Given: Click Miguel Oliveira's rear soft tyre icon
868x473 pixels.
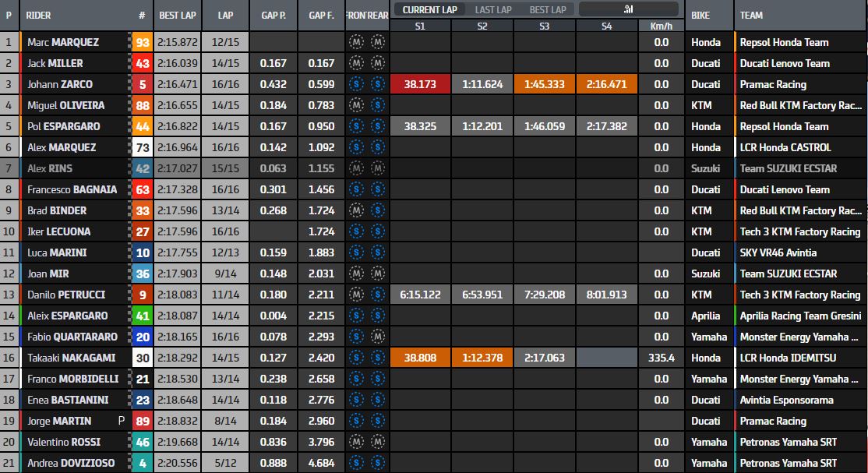Looking at the screenshot, I should pos(378,105).
